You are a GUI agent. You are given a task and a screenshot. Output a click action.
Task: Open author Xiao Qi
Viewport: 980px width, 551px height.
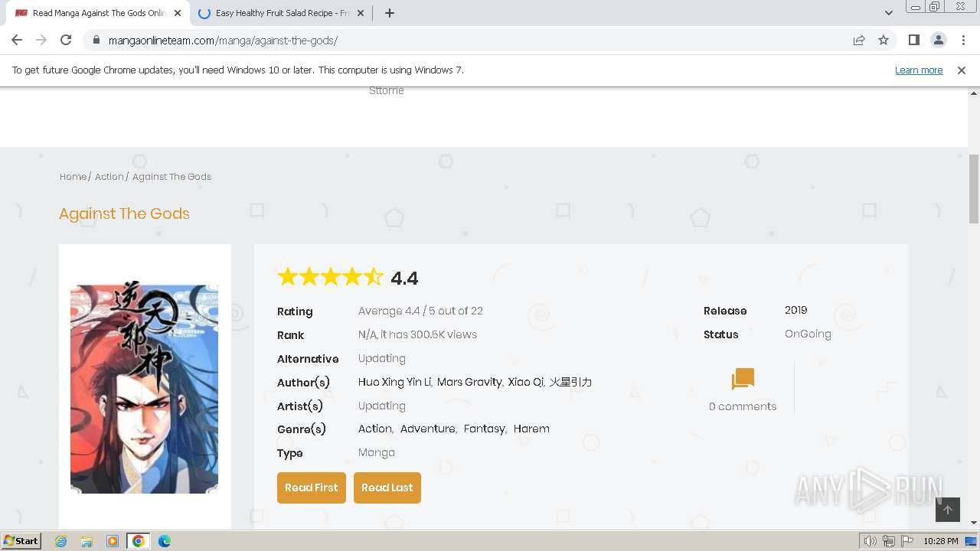tap(525, 382)
